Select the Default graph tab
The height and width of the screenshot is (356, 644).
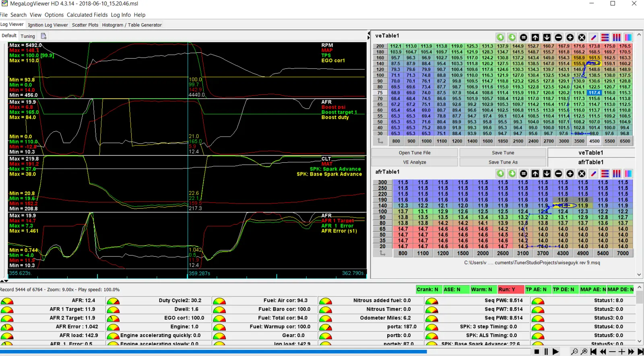click(9, 35)
